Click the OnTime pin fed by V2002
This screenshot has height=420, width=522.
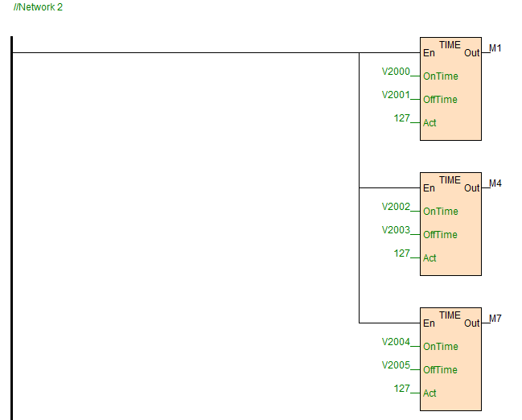coord(441,212)
